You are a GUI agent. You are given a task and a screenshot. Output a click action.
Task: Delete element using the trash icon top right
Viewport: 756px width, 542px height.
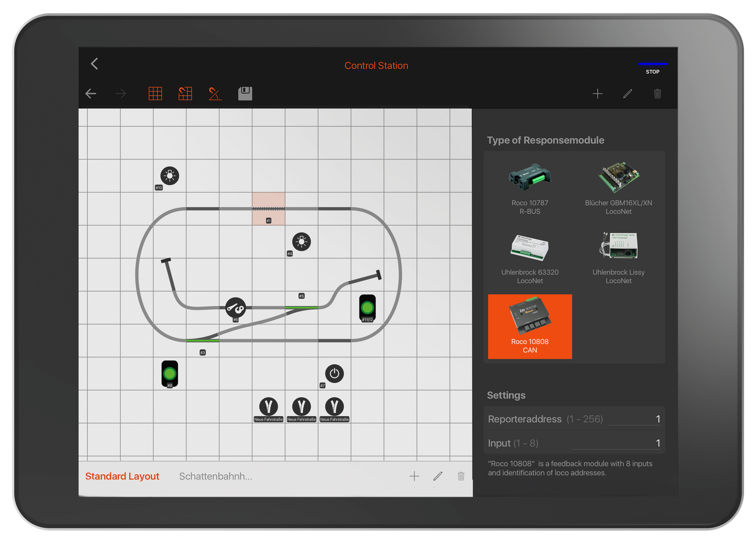click(x=657, y=93)
